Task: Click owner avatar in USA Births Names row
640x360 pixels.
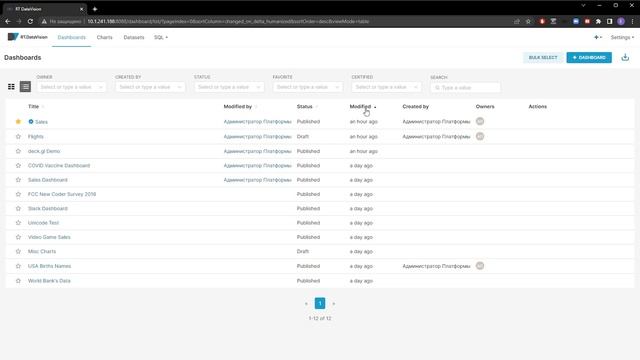Action: [480, 266]
